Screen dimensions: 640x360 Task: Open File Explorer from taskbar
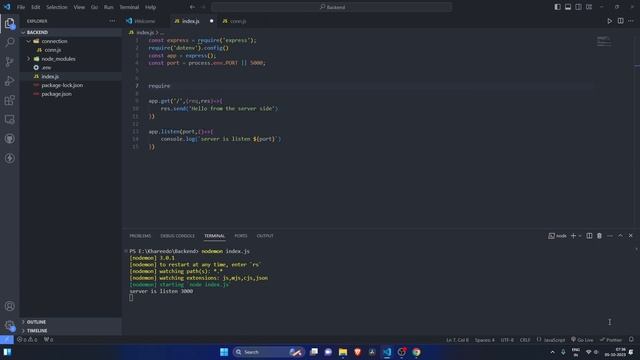click(x=343, y=352)
